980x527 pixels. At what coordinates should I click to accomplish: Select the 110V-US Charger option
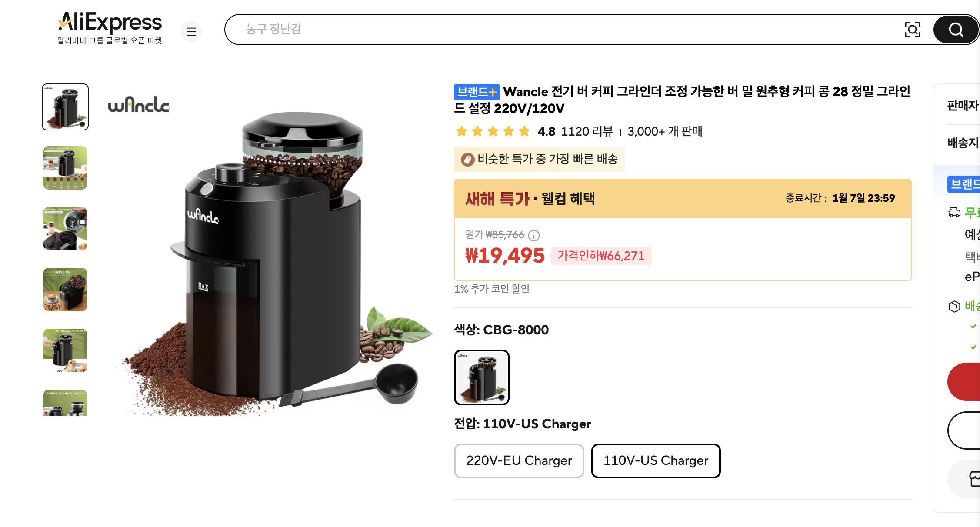click(656, 461)
